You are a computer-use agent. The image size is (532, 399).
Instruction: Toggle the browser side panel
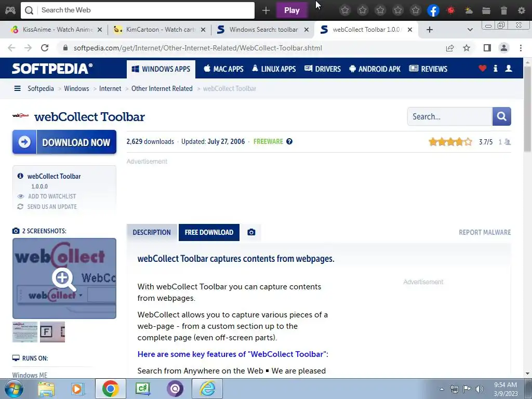click(x=487, y=48)
